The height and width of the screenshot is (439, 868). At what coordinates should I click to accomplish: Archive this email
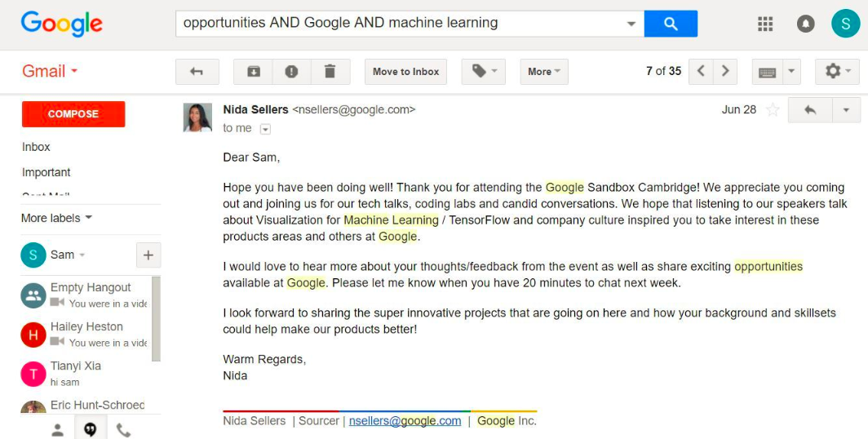[x=254, y=72]
